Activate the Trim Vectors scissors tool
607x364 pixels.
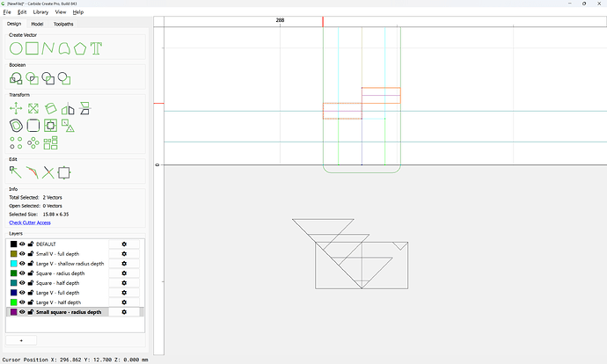[x=48, y=172]
